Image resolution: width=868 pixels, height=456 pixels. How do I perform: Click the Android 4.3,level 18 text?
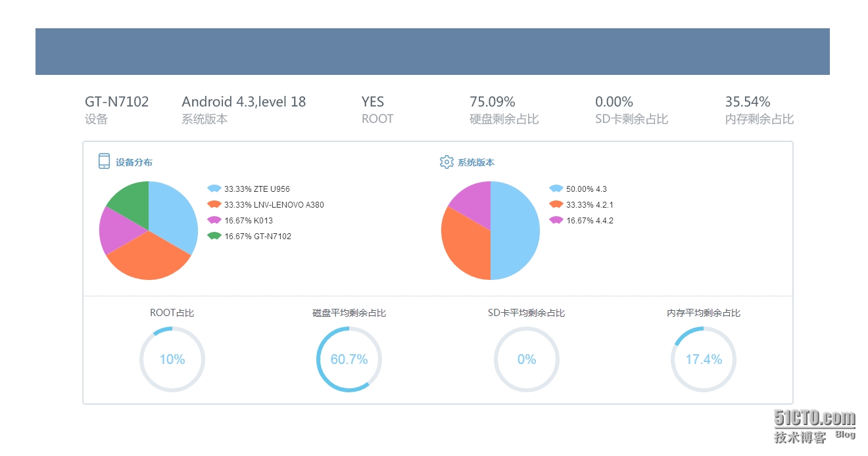tap(244, 102)
